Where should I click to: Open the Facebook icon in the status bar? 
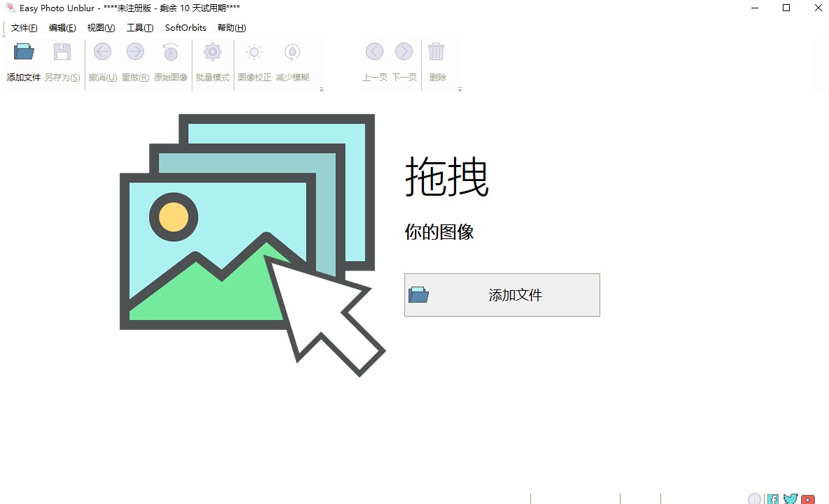(772, 498)
